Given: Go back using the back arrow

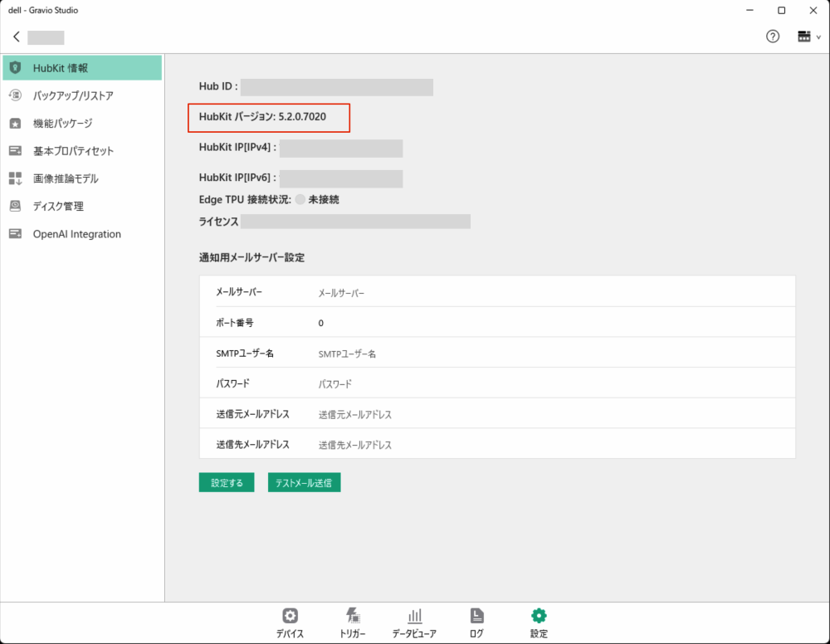Looking at the screenshot, I should tap(17, 37).
